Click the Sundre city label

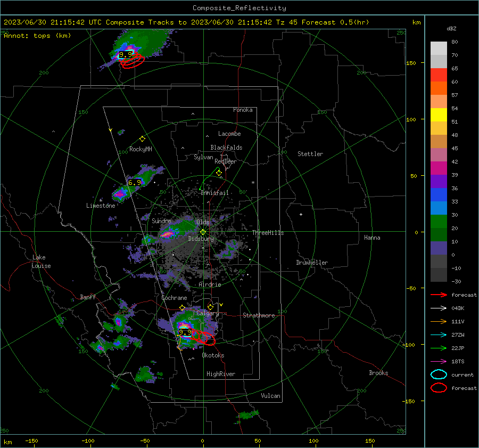coord(161,221)
